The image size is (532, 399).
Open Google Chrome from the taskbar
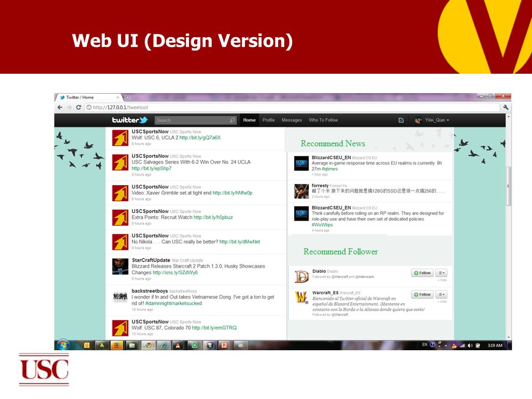(x=149, y=345)
